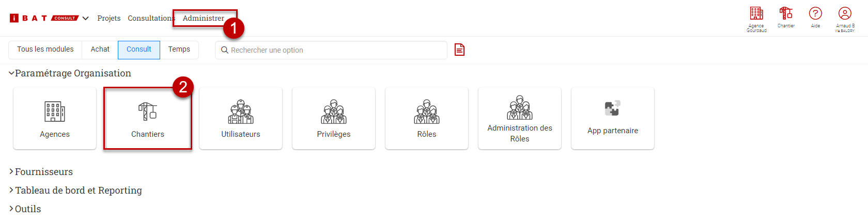
Task: Select the Achat module tab
Action: (x=100, y=50)
